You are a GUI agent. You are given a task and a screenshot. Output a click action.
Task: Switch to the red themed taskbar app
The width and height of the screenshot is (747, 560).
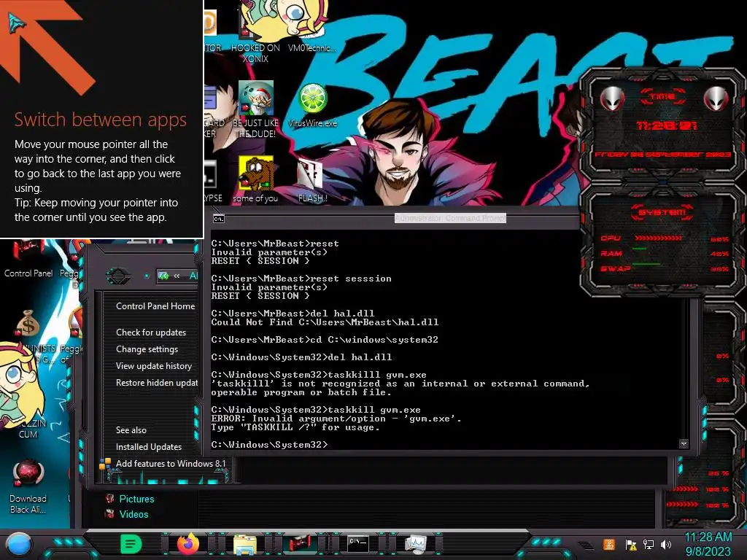click(301, 544)
